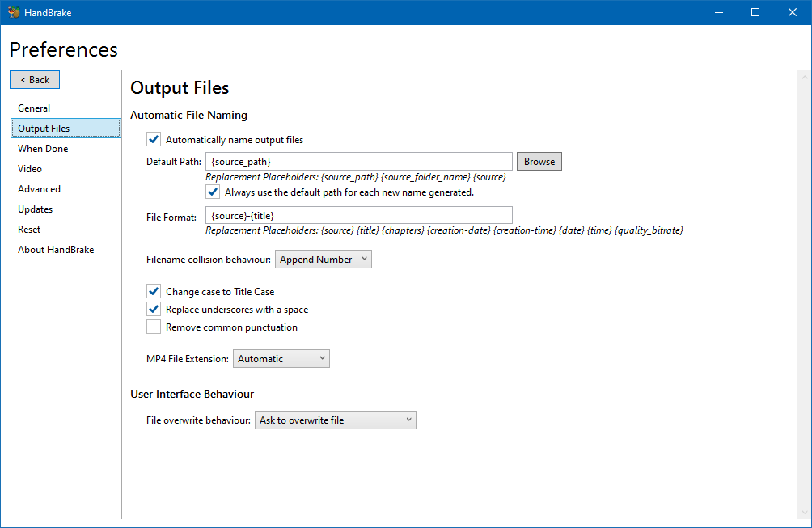
Task: Click Browse for default path
Action: point(539,162)
